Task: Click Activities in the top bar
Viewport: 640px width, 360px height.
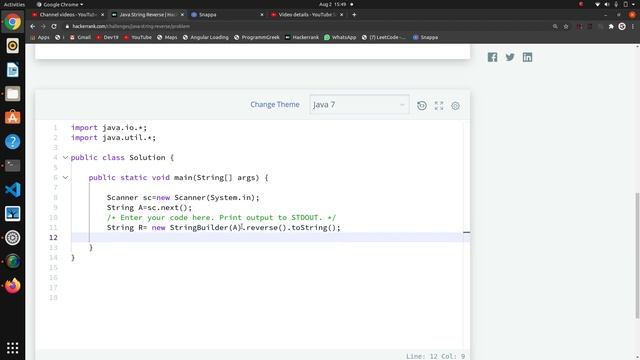Action: [14, 4]
